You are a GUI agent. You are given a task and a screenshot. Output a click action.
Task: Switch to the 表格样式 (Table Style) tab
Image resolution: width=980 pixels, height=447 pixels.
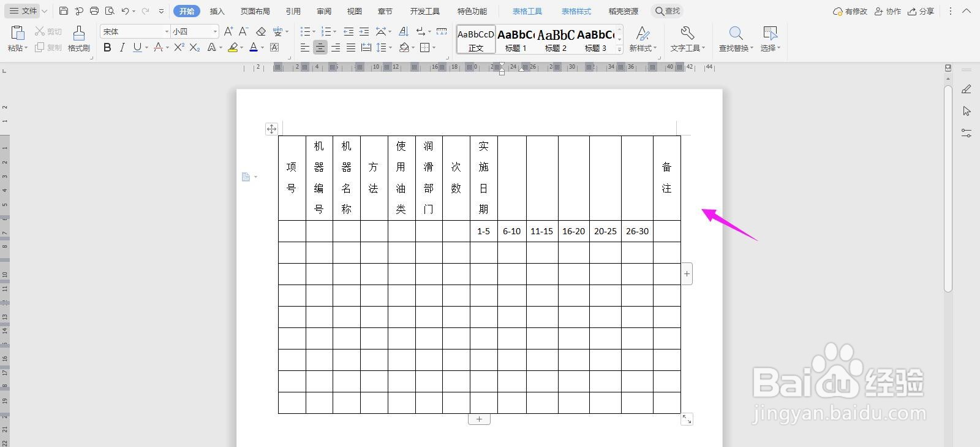(x=576, y=11)
